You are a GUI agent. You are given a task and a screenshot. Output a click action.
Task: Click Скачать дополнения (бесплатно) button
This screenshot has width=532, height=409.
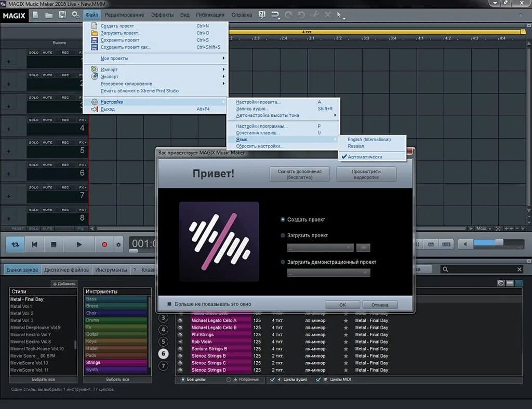click(300, 174)
